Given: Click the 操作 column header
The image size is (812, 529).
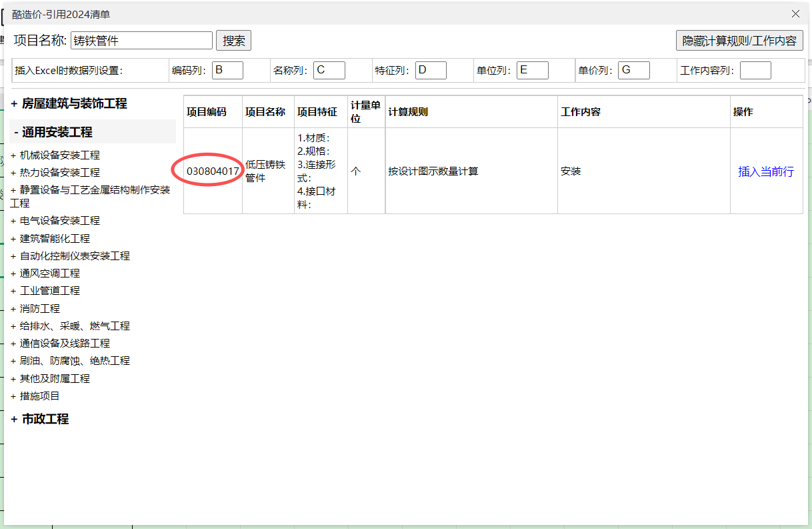Looking at the screenshot, I should coord(767,111).
